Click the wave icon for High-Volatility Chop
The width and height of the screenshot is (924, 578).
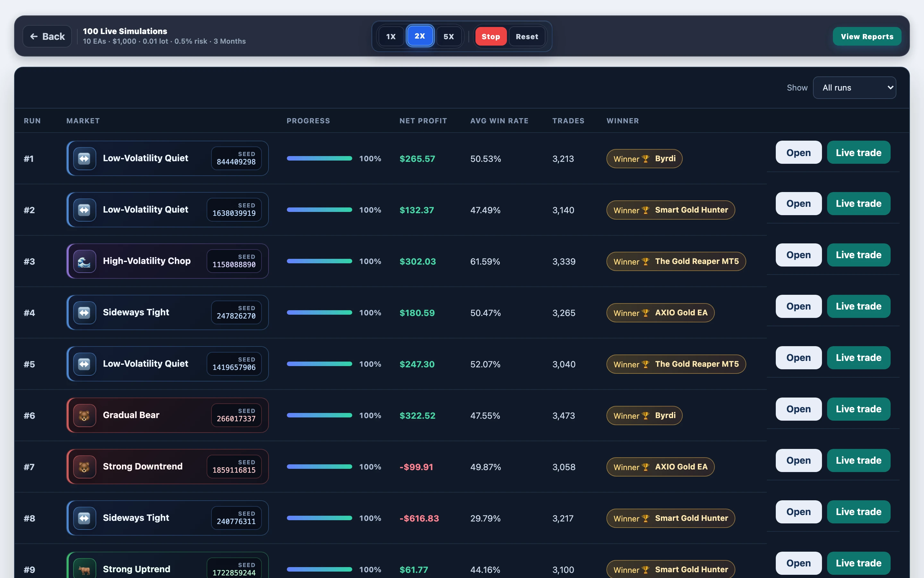click(84, 261)
